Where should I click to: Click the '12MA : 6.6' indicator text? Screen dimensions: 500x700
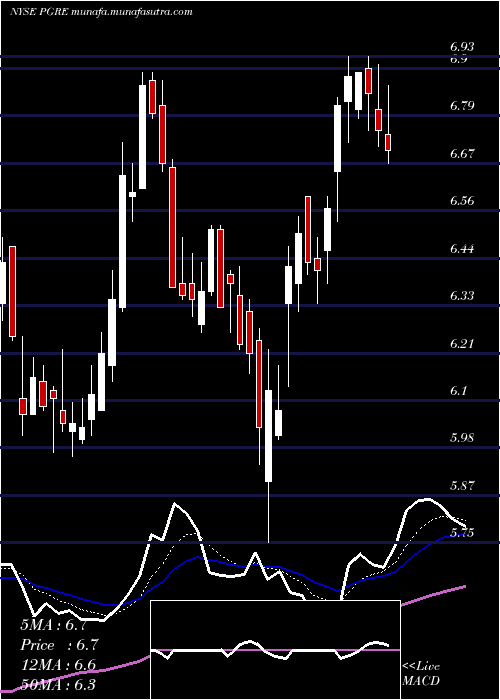coord(57,665)
